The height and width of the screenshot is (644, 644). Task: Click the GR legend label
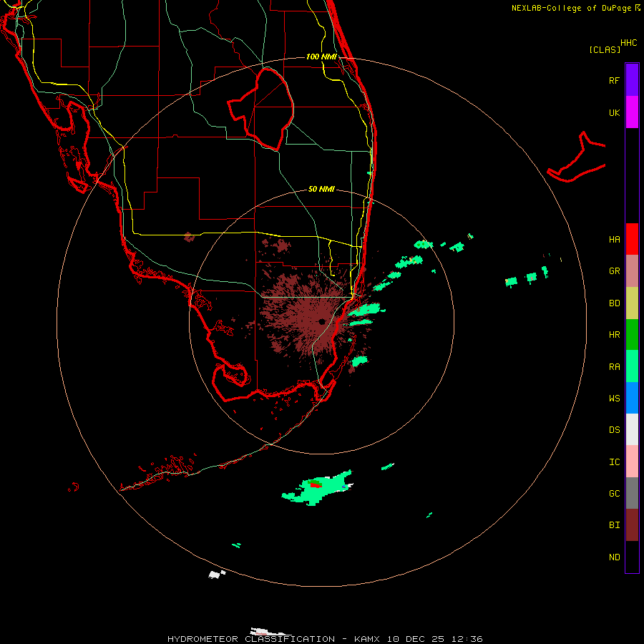tap(614, 271)
